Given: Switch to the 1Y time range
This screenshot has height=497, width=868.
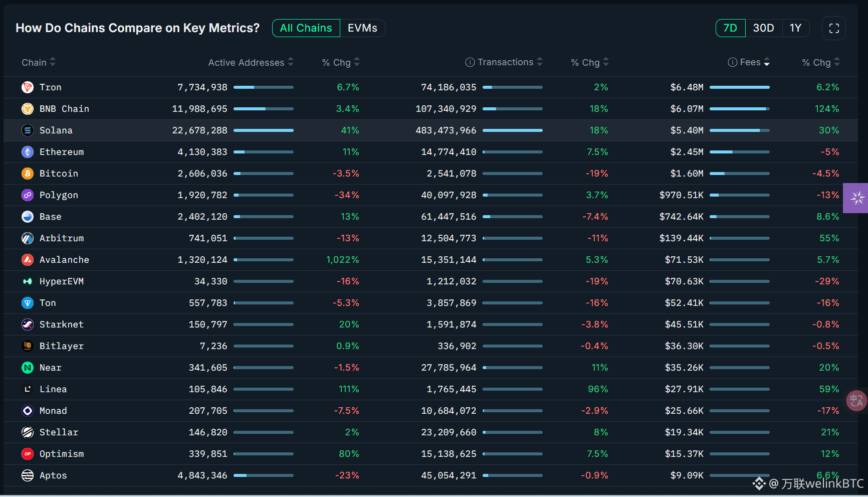Looking at the screenshot, I should [x=795, y=28].
